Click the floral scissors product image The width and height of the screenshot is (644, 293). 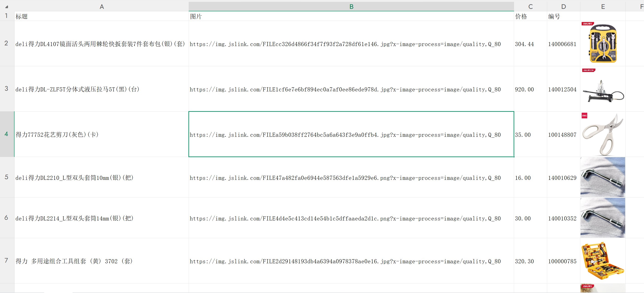pos(603,134)
